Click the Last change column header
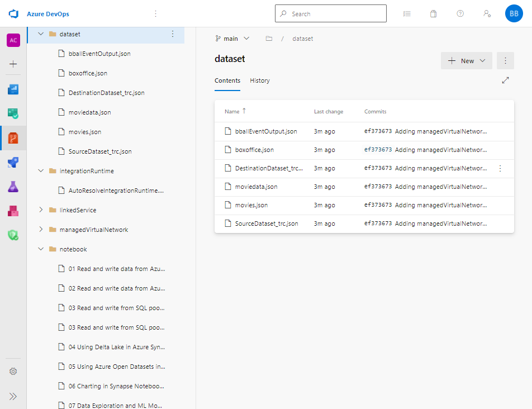The width and height of the screenshot is (532, 409). click(x=329, y=112)
